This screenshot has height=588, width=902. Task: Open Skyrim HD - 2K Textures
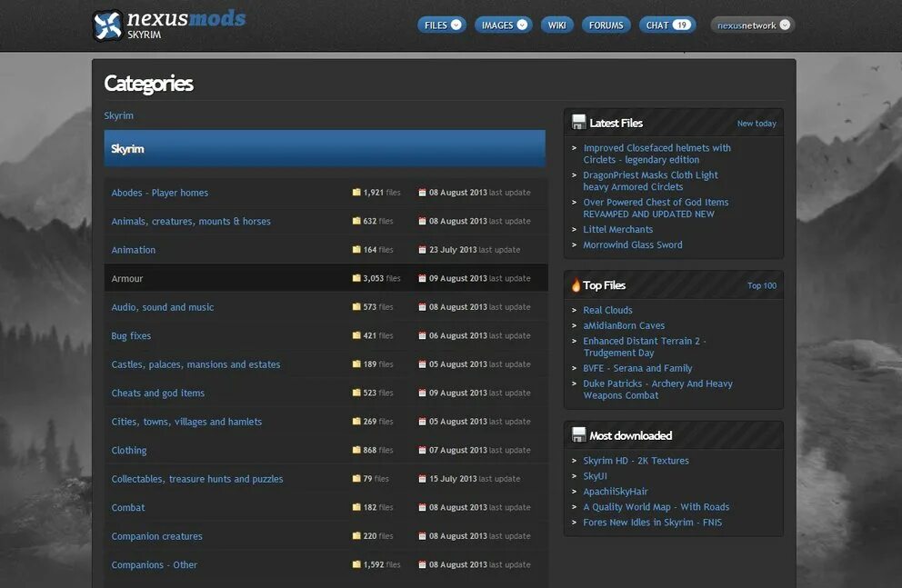(636, 461)
